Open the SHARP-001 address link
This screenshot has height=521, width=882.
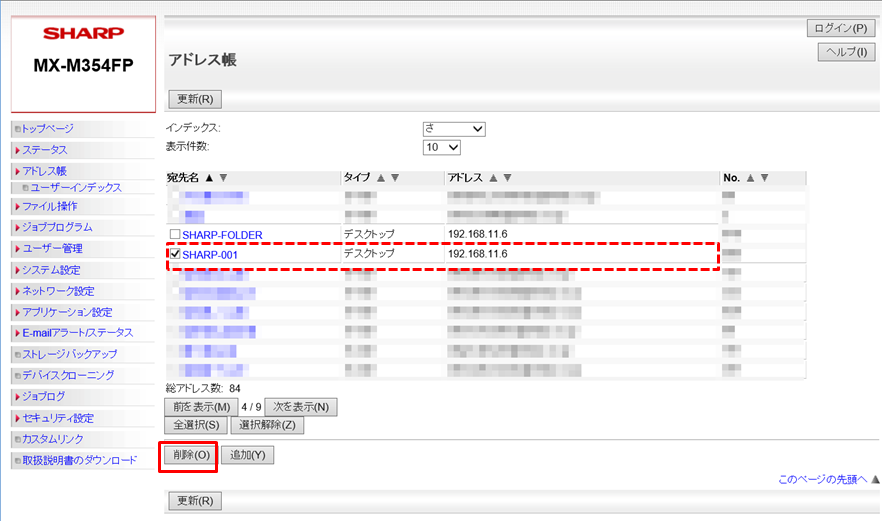tap(210, 255)
